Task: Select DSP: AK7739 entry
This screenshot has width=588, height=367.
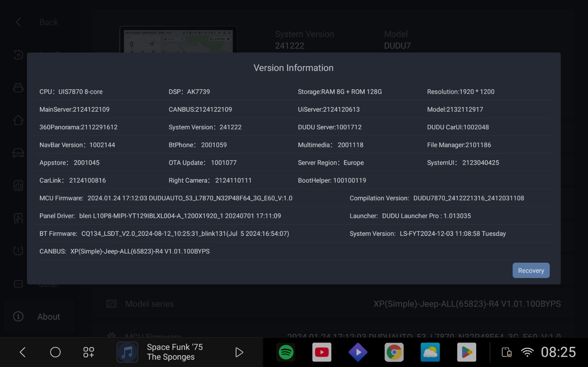Action: (x=189, y=92)
